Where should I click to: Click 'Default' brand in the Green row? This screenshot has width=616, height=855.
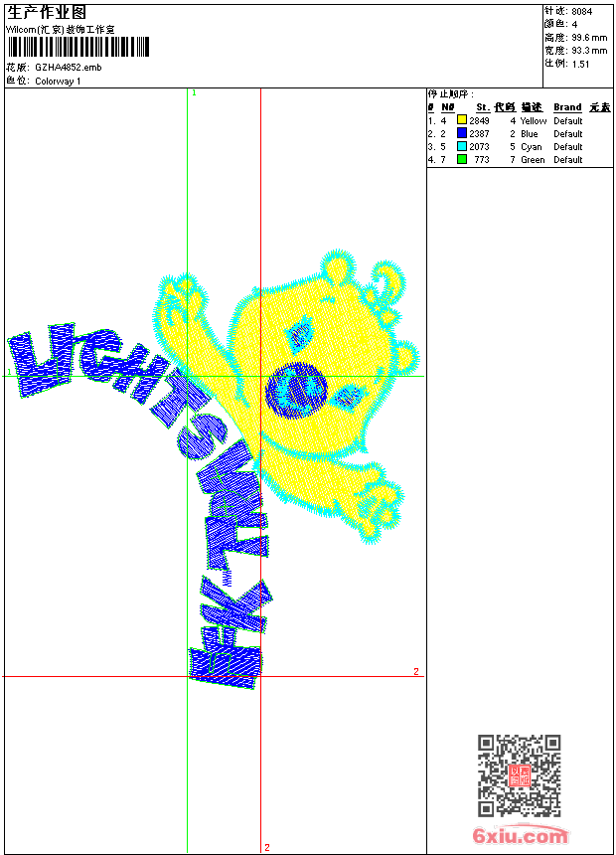[x=568, y=160]
